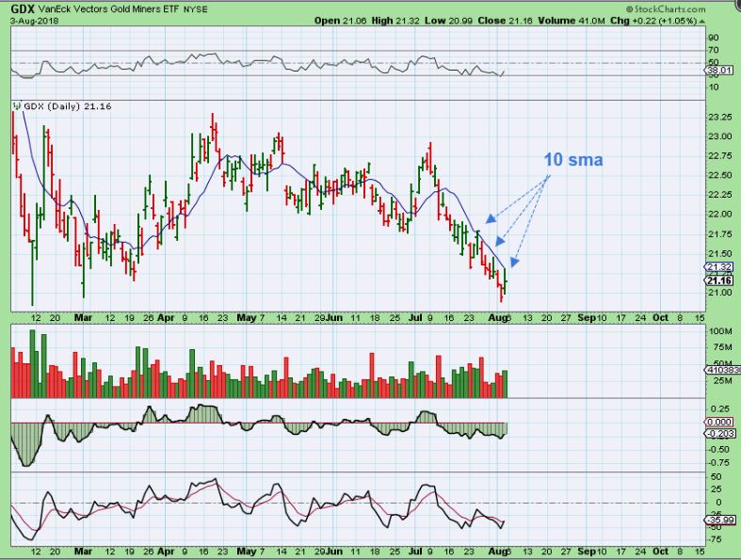Click the GDX ticker symbol in the title

click(23, 9)
